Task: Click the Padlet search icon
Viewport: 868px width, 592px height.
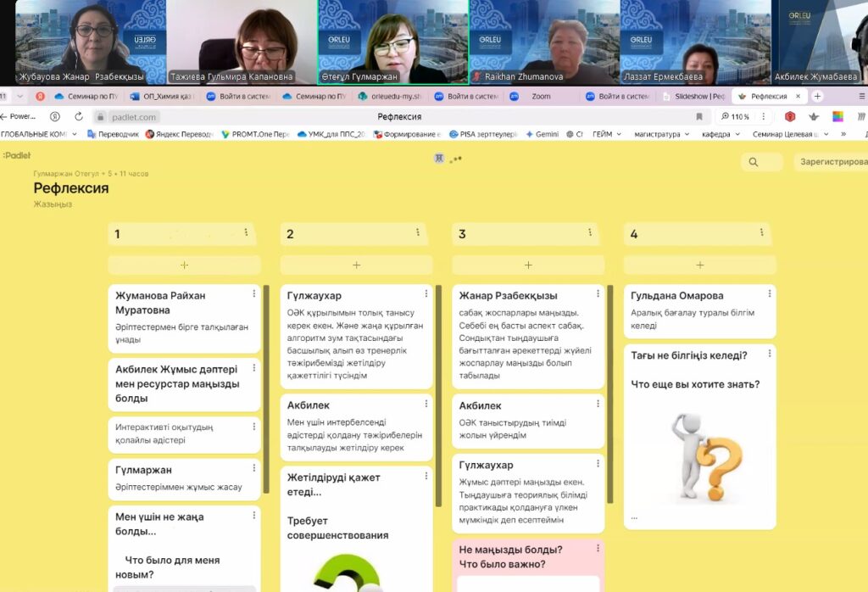Action: (x=754, y=162)
